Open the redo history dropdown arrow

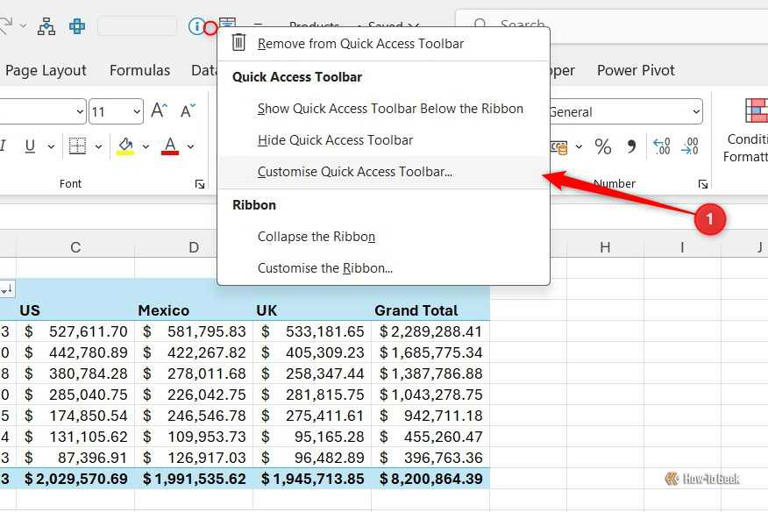pos(23,26)
